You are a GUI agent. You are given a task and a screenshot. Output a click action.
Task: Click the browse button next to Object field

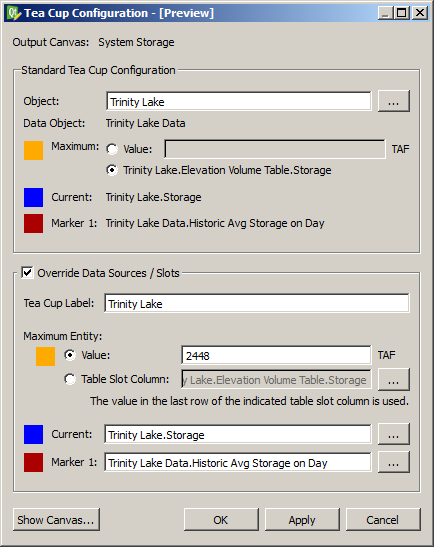click(394, 101)
